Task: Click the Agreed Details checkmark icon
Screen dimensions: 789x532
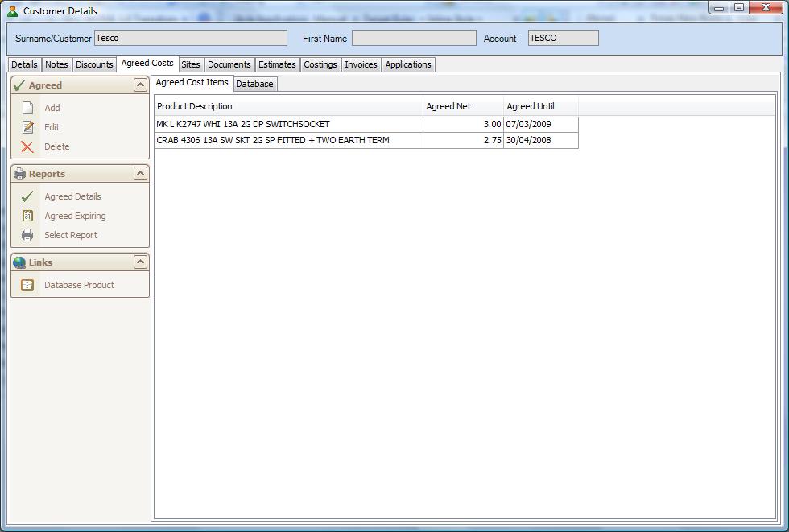Action: point(27,196)
